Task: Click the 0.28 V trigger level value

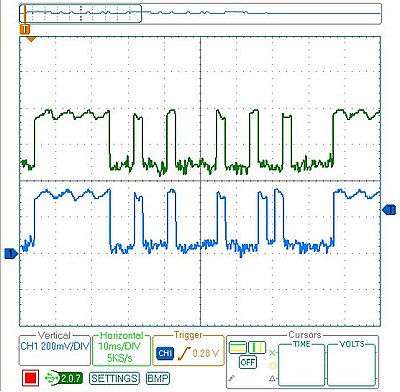Action: [205, 353]
